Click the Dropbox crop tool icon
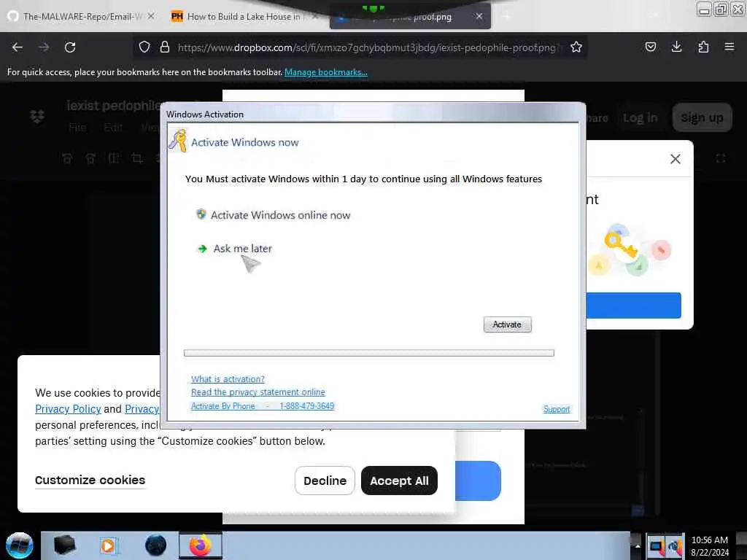Image resolution: width=747 pixels, height=560 pixels. click(x=136, y=158)
